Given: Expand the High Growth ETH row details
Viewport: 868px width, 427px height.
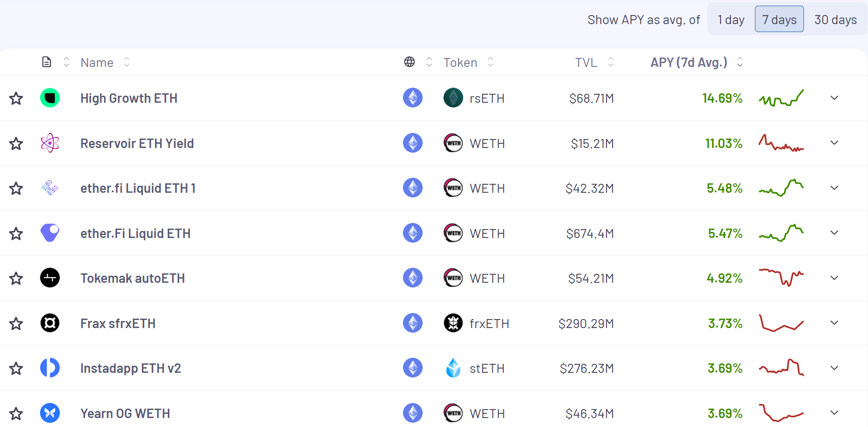Looking at the screenshot, I should 834,98.
